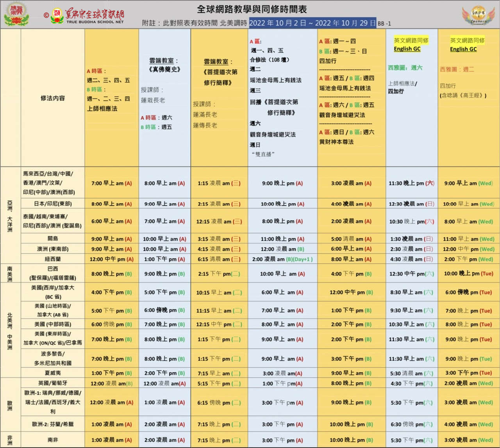Image resolution: width=500 pixels, height=448 pixels.
Task: Click the 夏威夷 row label
Action: [x=53, y=373]
